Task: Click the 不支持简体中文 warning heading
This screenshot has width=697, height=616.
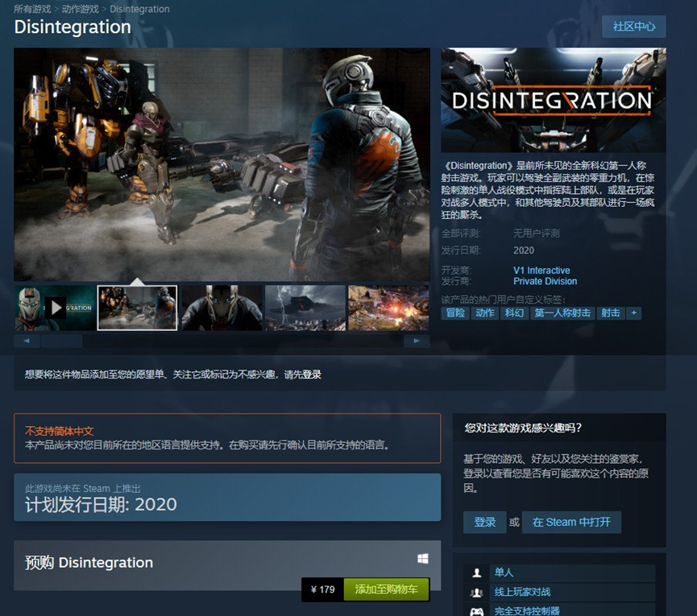Action: [x=59, y=431]
